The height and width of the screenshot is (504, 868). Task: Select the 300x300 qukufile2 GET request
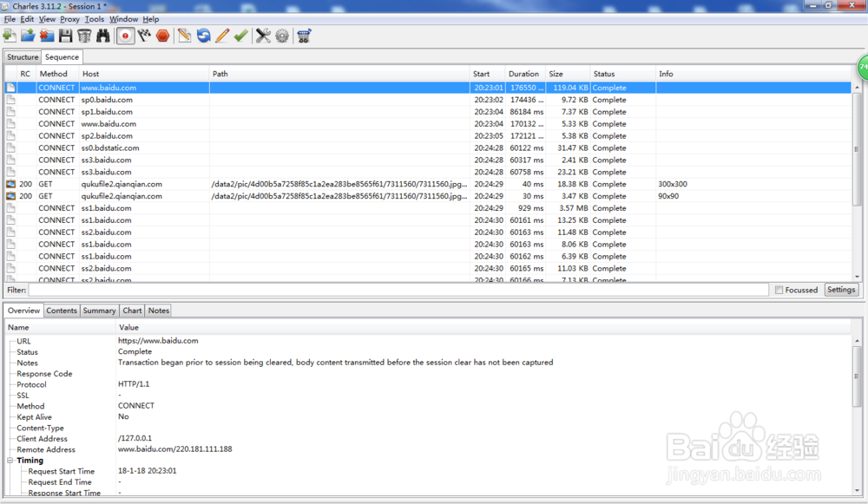(428, 184)
